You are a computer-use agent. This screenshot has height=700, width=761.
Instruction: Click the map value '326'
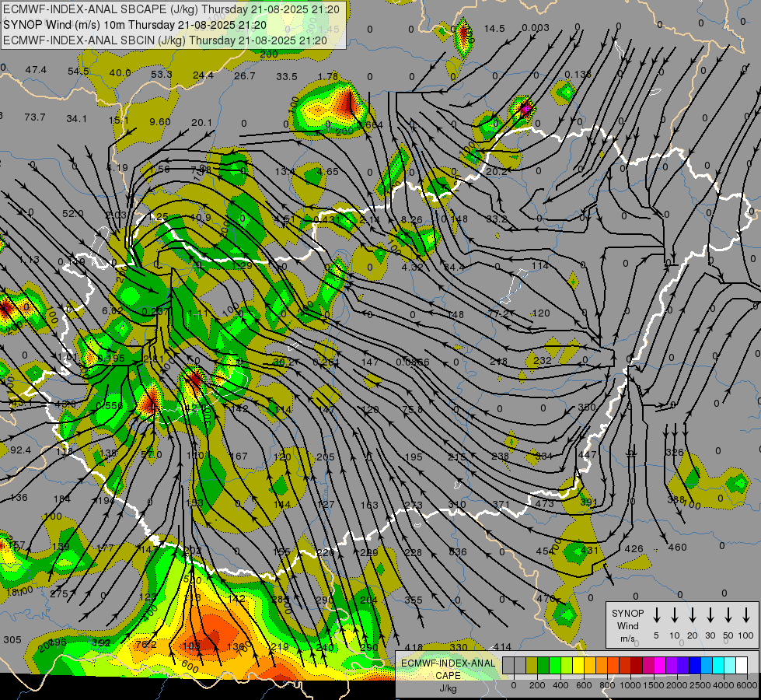click(x=675, y=452)
